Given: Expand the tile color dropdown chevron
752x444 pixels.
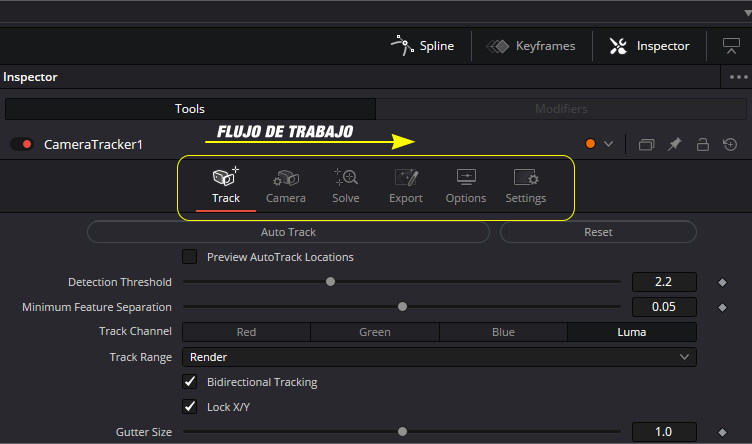Looking at the screenshot, I should pyautogui.click(x=608, y=144).
